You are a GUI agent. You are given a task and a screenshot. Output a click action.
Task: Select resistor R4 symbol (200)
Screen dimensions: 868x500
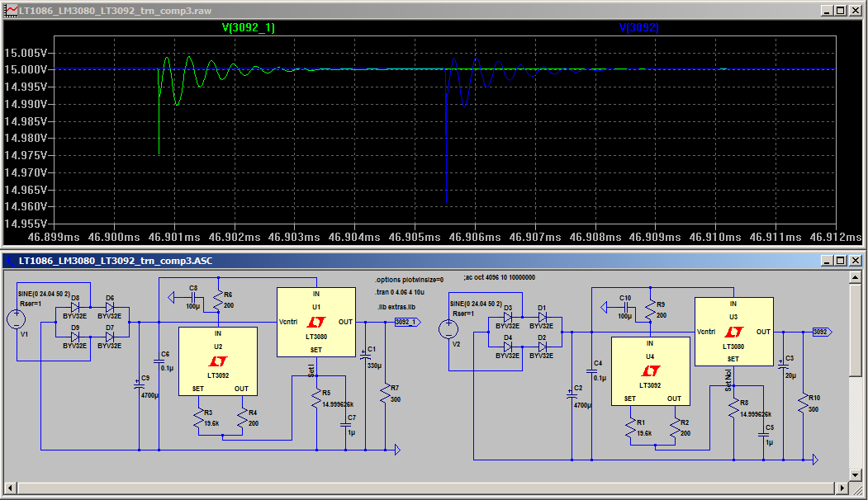[x=243, y=419]
